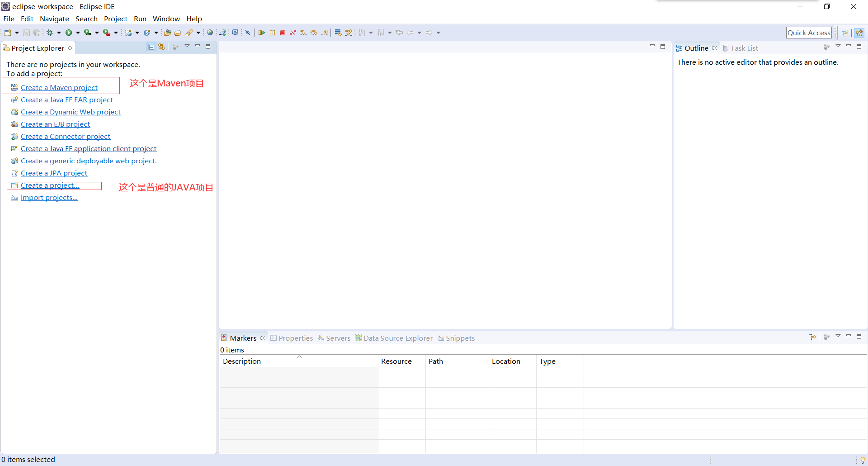Click the New Dynamic Web Project globe icon
This screenshot has width=868, height=466.
click(128, 33)
